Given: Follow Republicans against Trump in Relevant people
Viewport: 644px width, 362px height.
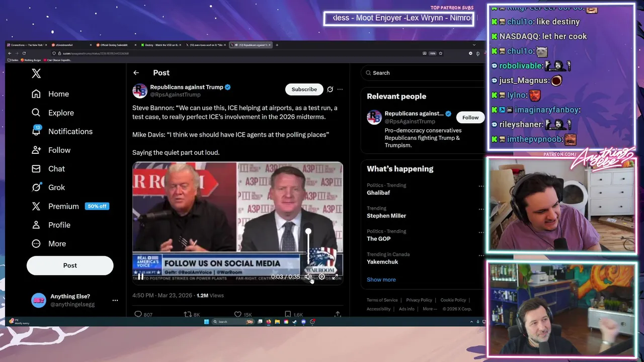Looking at the screenshot, I should 470,117.
